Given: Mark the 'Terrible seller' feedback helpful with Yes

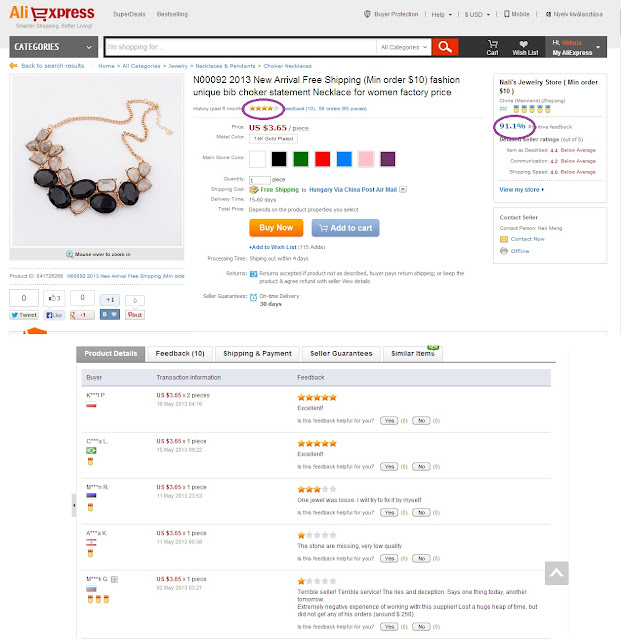Looking at the screenshot, I should tap(389, 627).
